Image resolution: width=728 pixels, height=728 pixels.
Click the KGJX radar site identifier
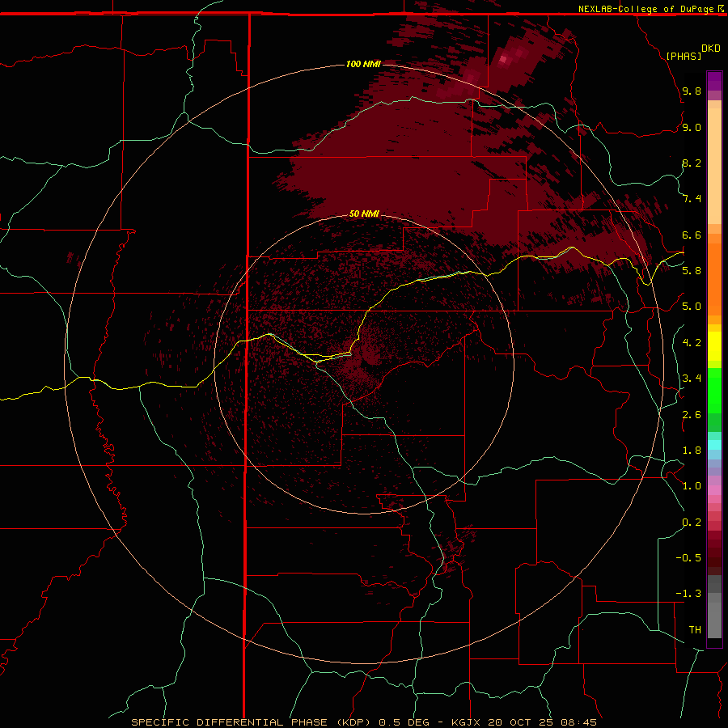466,722
